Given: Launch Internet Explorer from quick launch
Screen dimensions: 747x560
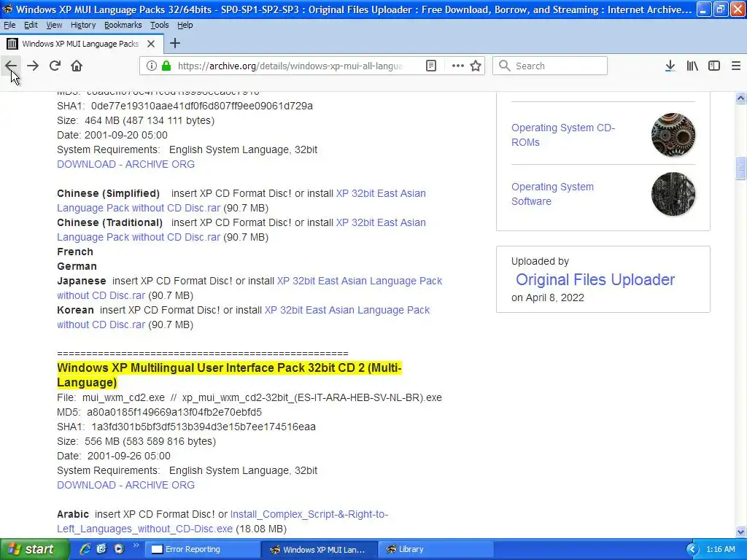Looking at the screenshot, I should tap(85, 549).
